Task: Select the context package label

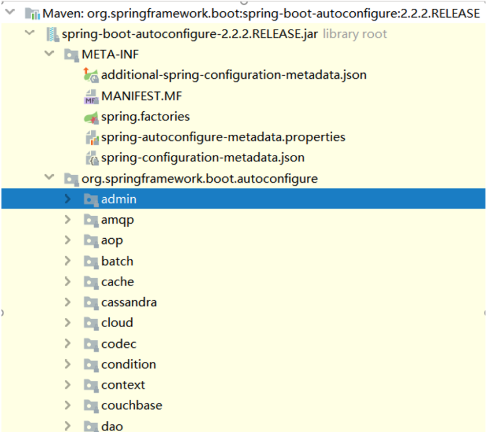Action: point(123,385)
